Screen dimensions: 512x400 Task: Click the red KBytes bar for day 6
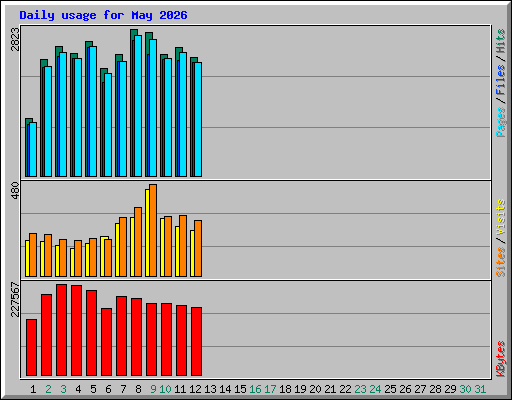tap(106, 342)
